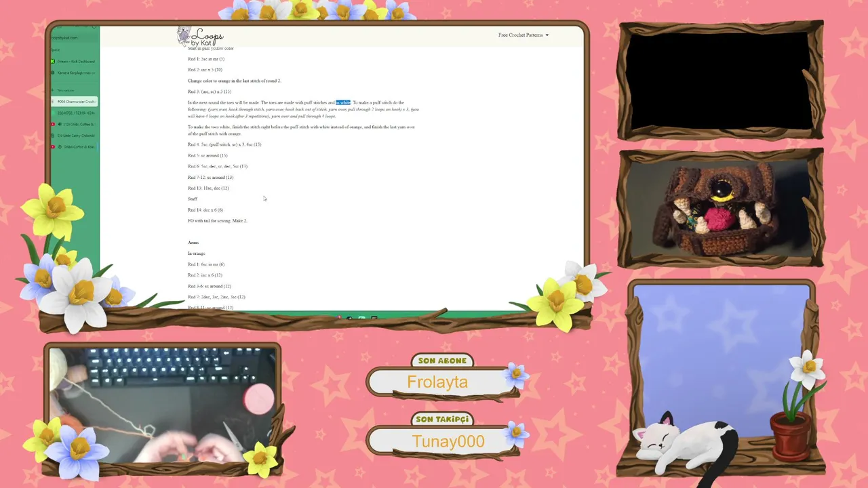Click the text "Rnd 3: (inc, sc) x 5 (15)"
868x488 pixels.
(210, 91)
